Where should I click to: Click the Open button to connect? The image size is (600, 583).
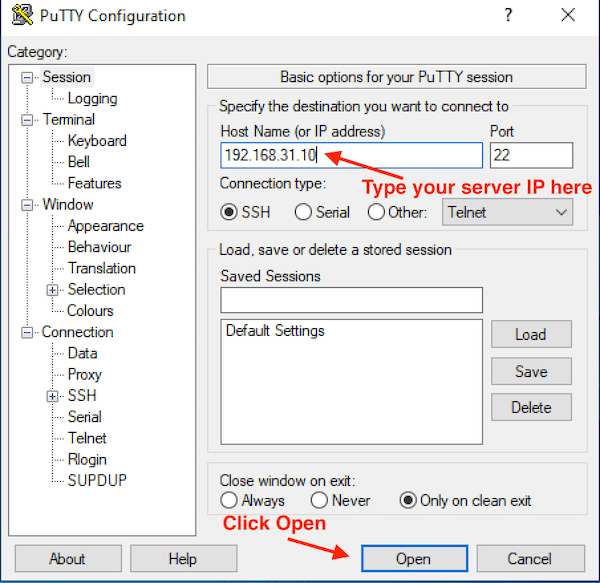tap(413, 558)
